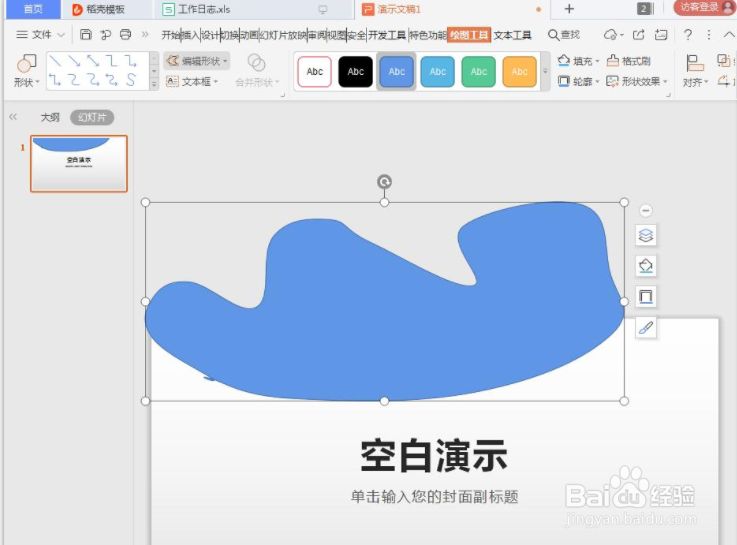This screenshot has height=545, width=737.
Task: Switch to 演示文稿1 document tab
Action: click(x=454, y=9)
